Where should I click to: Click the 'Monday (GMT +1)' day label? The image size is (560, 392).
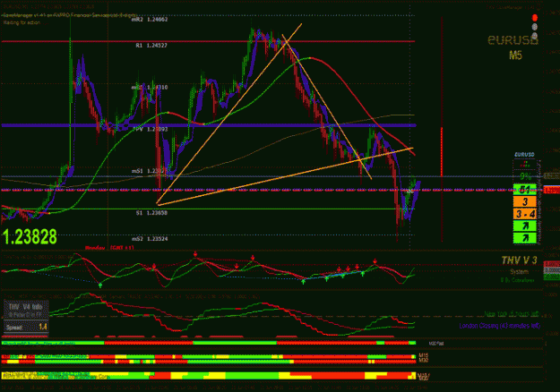pyautogui.click(x=109, y=248)
